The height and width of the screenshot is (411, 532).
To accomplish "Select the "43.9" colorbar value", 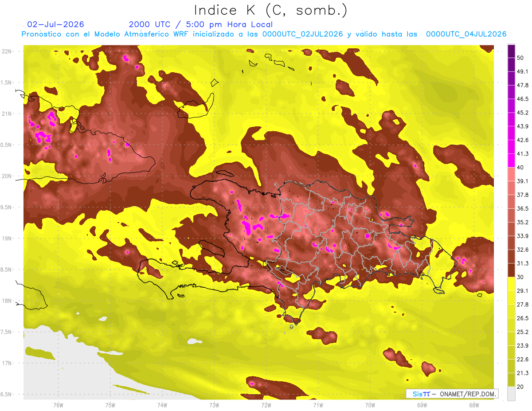I will 523,126.
